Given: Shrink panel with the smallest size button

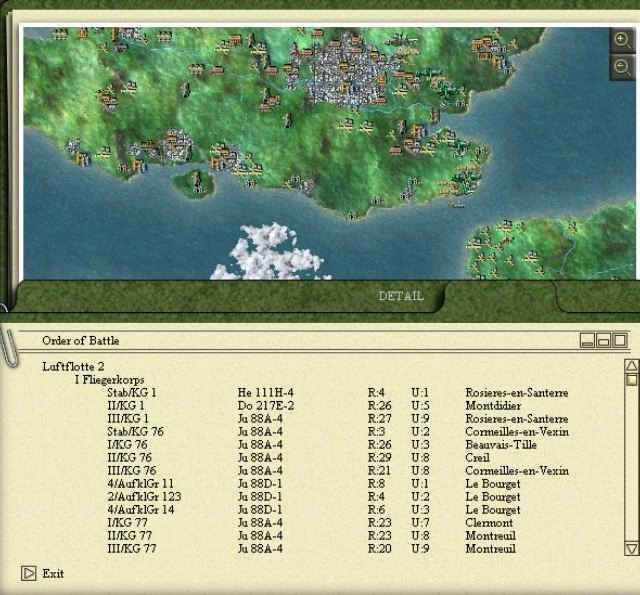Looking at the screenshot, I should pos(588,341).
